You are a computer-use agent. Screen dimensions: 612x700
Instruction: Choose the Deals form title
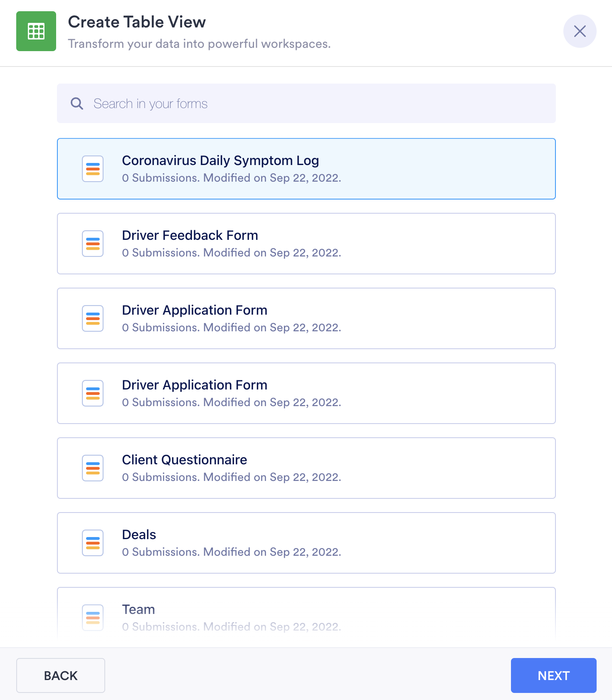(x=139, y=535)
